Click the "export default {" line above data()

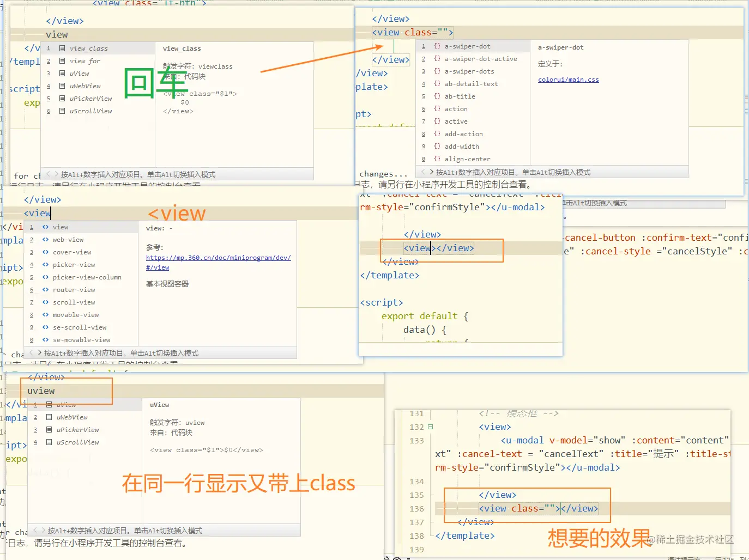pos(425,316)
